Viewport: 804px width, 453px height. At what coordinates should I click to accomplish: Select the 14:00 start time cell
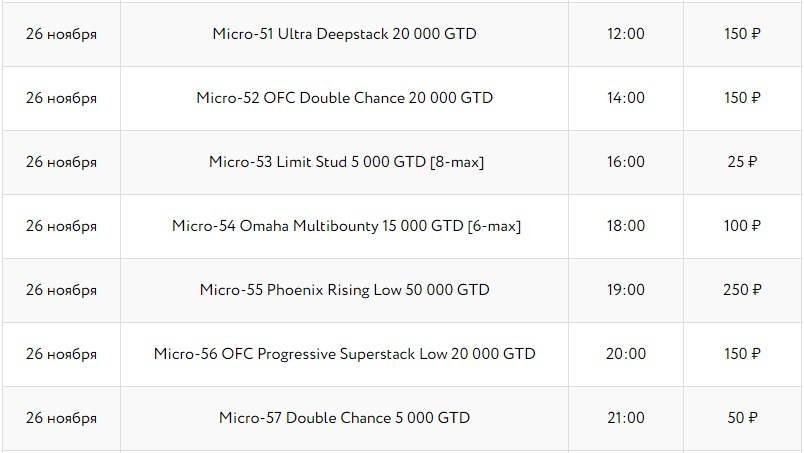625,98
